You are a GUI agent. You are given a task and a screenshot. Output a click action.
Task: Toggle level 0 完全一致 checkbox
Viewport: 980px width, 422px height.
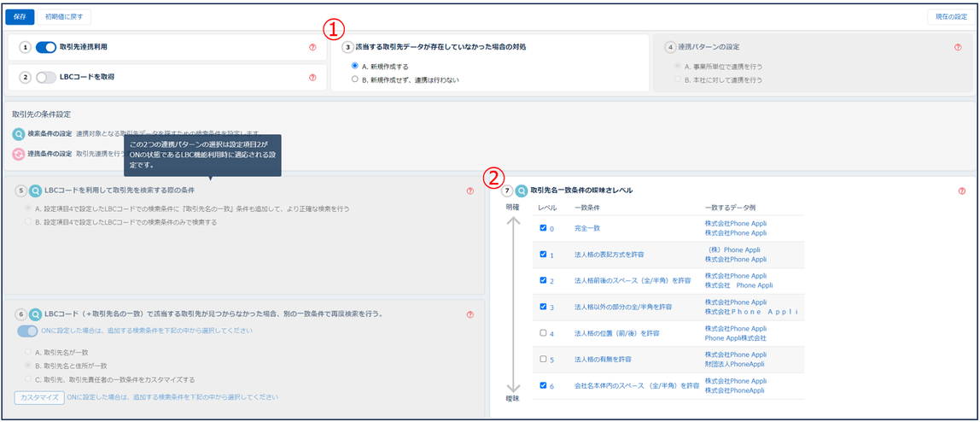(543, 228)
